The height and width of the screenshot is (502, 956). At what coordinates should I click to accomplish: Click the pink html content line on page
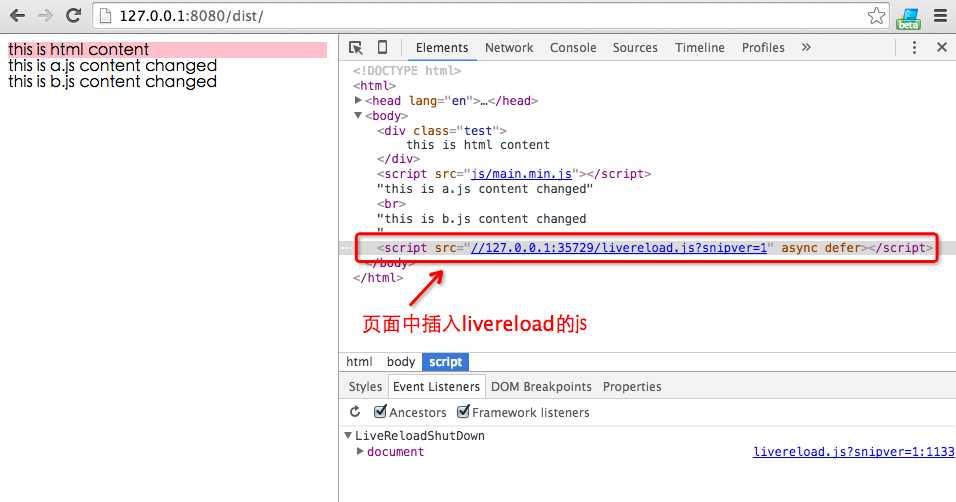click(167, 49)
